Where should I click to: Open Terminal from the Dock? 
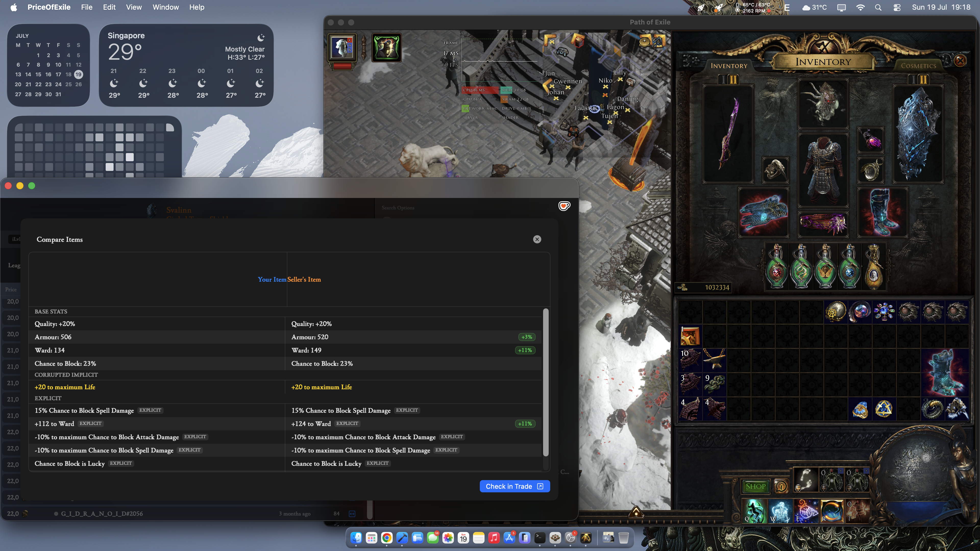540,538
